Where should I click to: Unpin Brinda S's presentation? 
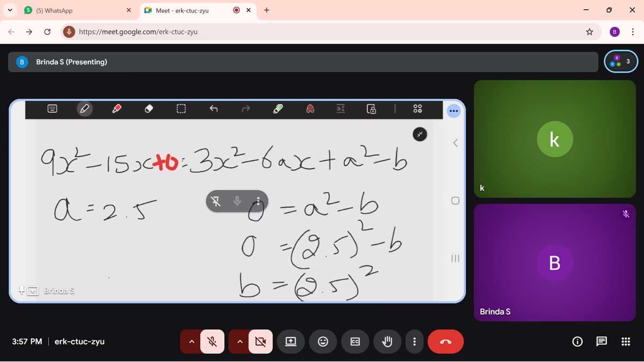click(21, 290)
